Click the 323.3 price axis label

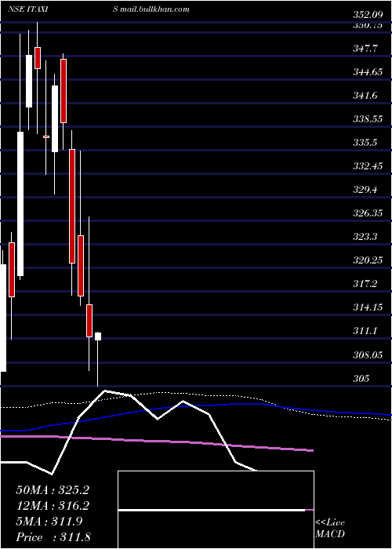365,237
